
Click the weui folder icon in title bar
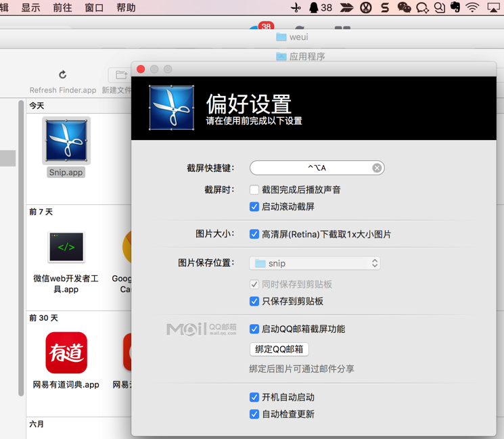click(281, 37)
